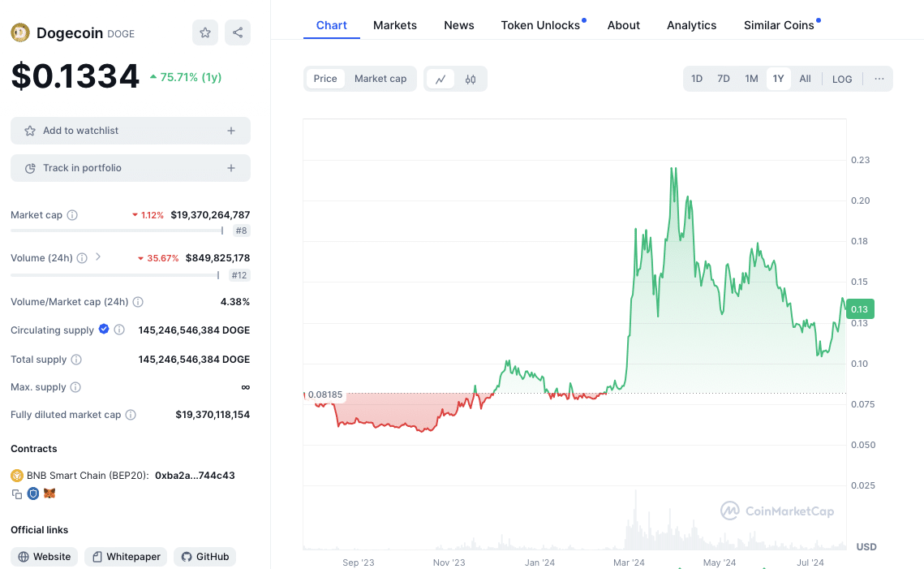The height and width of the screenshot is (569, 924).
Task: Switch to line chart view
Action: coord(441,79)
